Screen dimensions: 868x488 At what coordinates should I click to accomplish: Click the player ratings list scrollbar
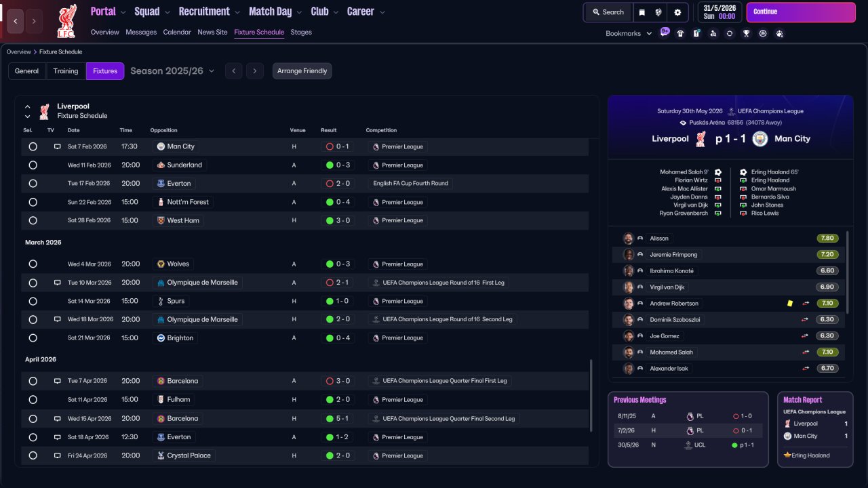[x=847, y=271]
